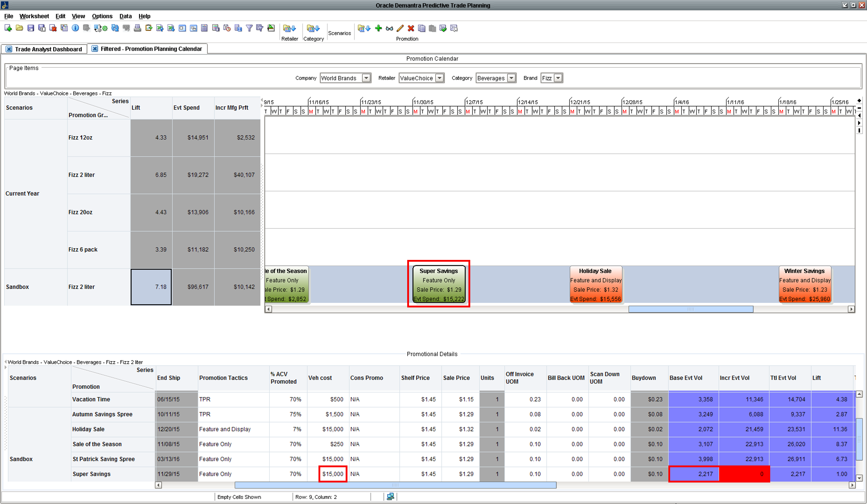Add promotion with green plus icon
The image size is (867, 504).
(379, 28)
